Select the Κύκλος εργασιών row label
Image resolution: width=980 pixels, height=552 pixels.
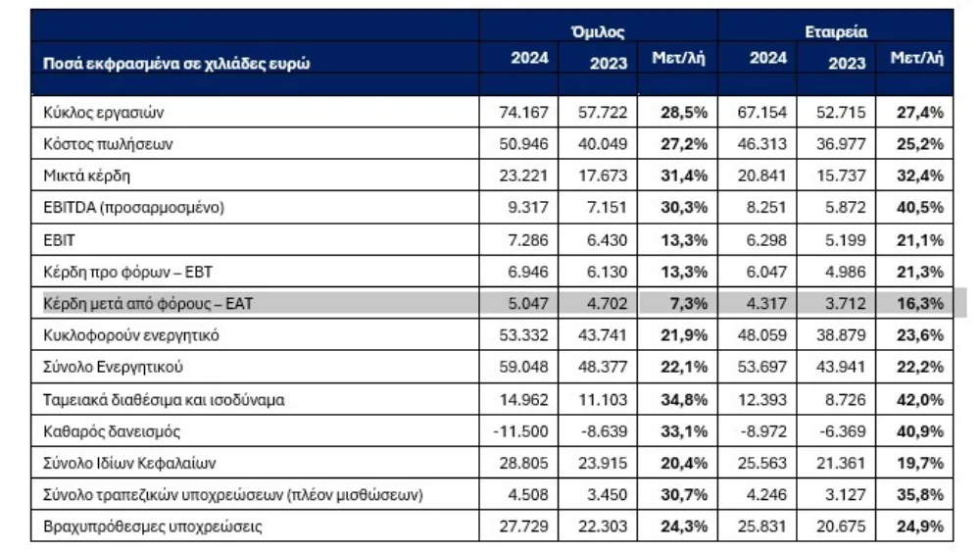pyautogui.click(x=104, y=113)
